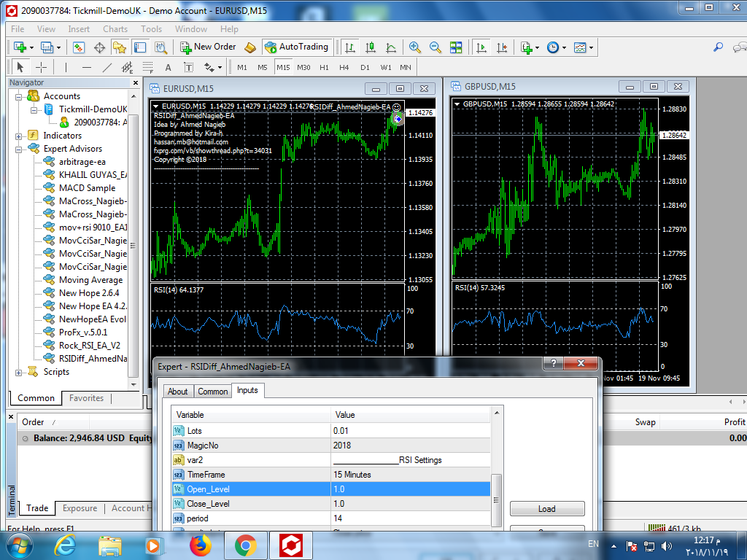Expand the Scripts tree node
Viewport: 747px width, 560px height.
(x=19, y=372)
